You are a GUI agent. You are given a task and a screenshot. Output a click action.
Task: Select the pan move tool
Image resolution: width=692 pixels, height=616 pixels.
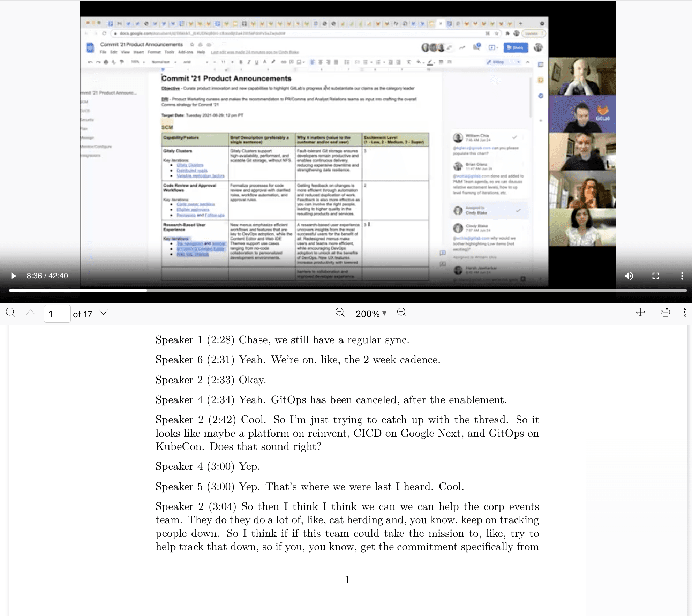pyautogui.click(x=640, y=312)
